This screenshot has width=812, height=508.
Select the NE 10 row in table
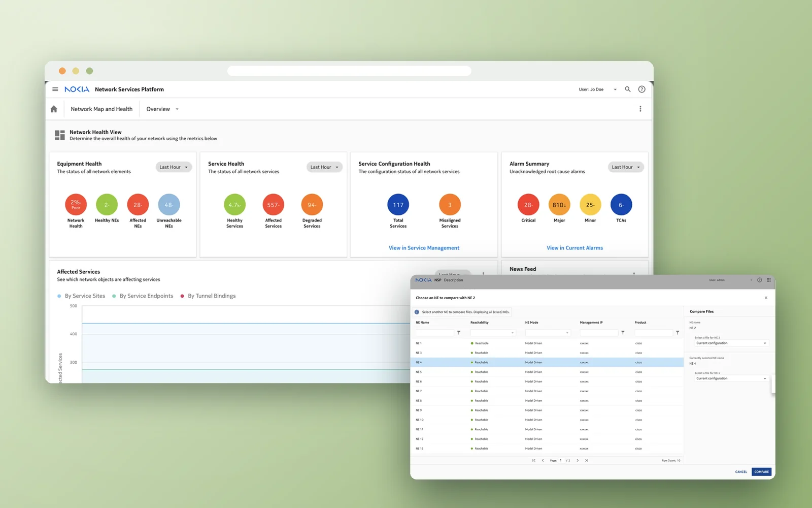[547, 420]
